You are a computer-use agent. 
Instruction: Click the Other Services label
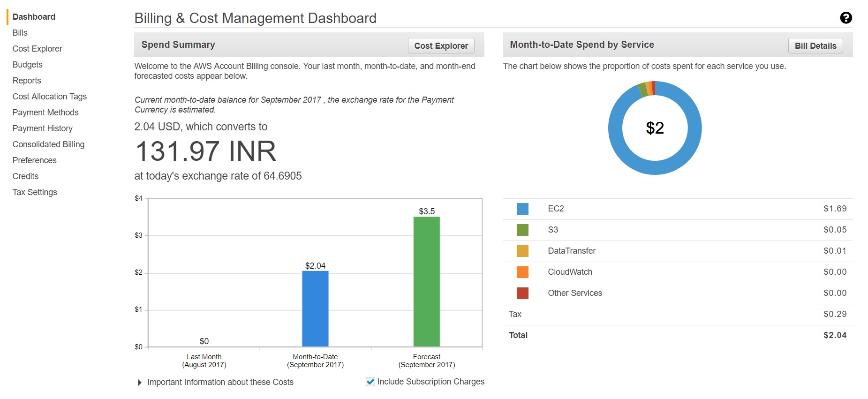[575, 293]
